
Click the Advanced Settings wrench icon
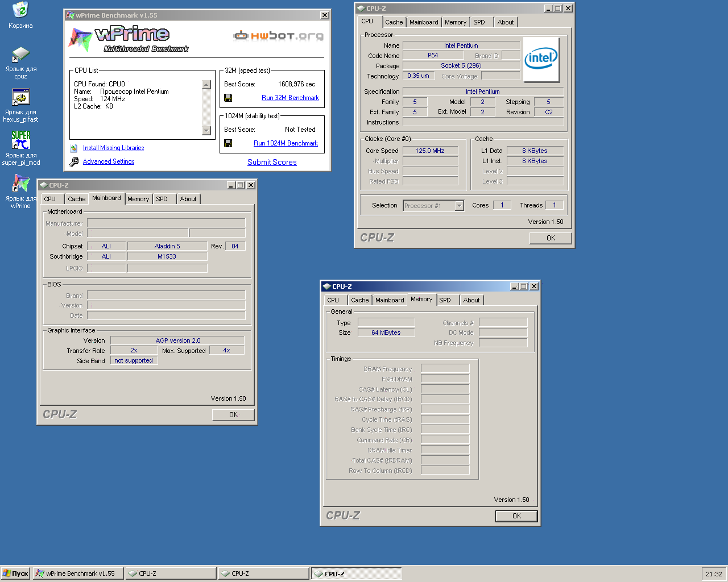click(74, 162)
